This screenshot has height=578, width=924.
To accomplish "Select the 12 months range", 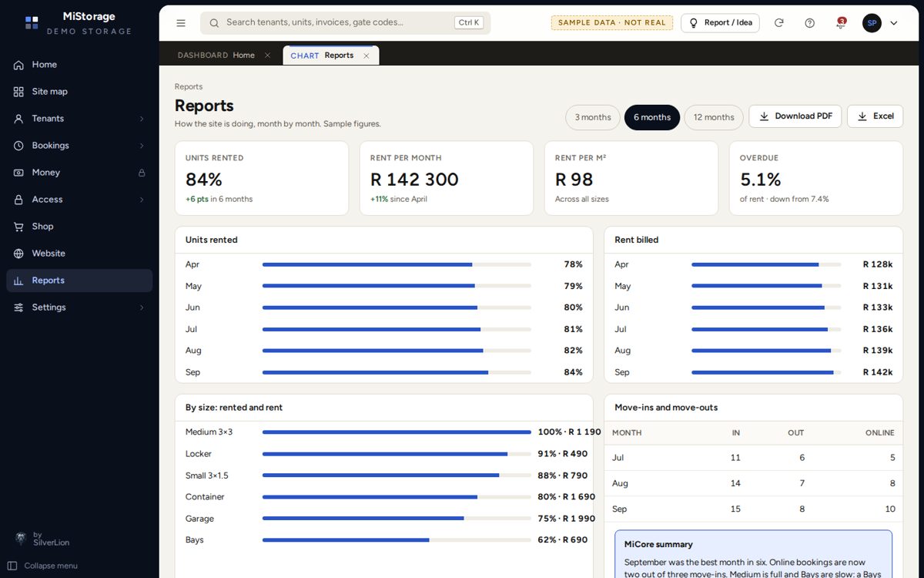I will click(x=714, y=117).
